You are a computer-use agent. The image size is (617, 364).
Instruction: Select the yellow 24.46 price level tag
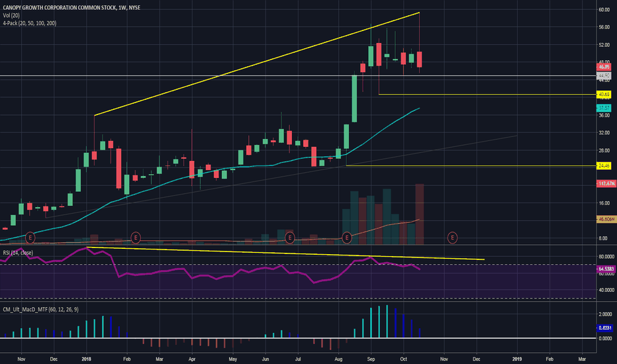point(604,165)
